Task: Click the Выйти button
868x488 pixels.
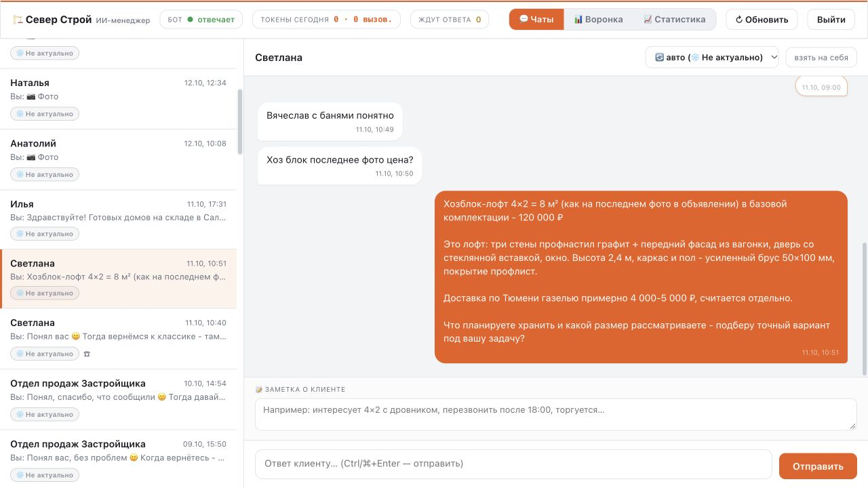Action: click(831, 20)
